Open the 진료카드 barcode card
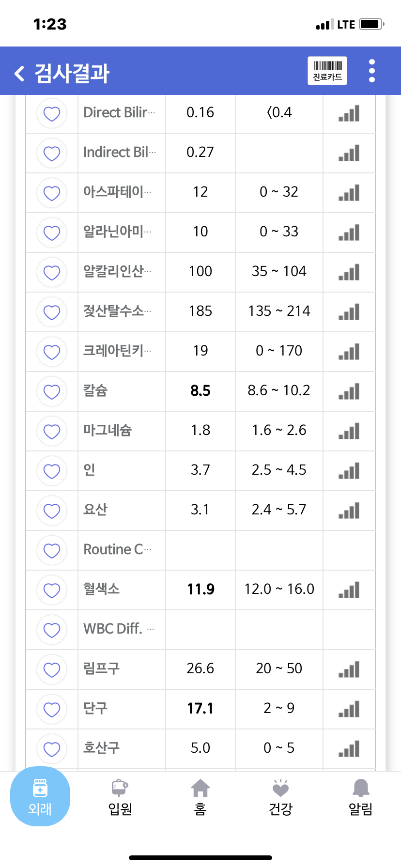Screen dimensions: 401x868 tap(327, 71)
